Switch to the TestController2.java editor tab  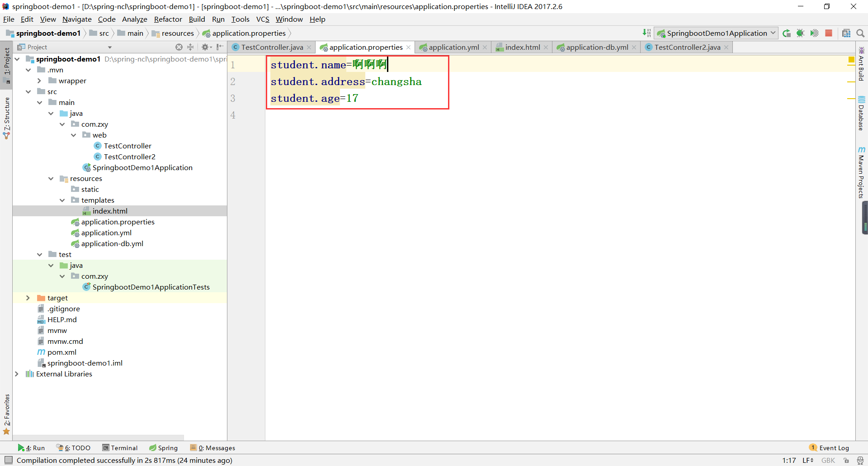coord(687,47)
